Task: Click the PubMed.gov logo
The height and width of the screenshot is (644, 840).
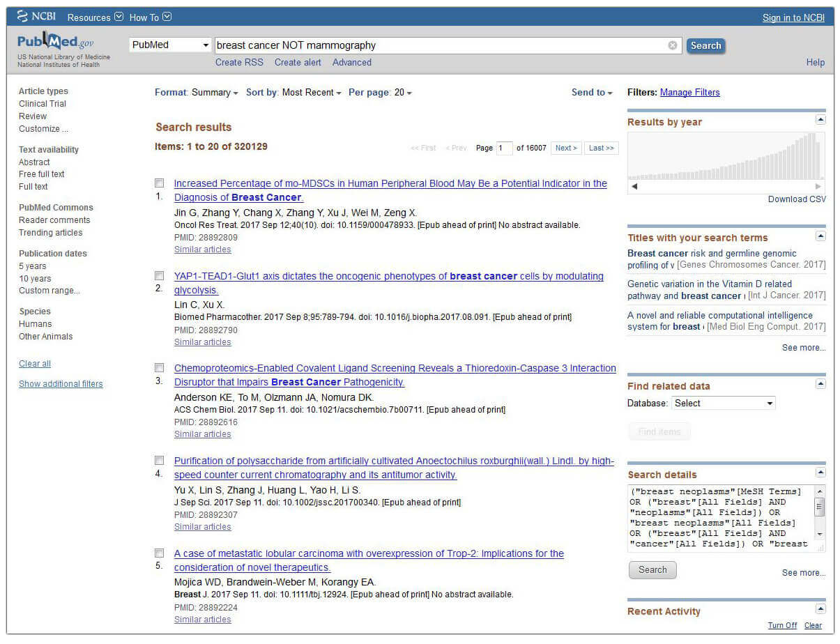Action: [55, 43]
